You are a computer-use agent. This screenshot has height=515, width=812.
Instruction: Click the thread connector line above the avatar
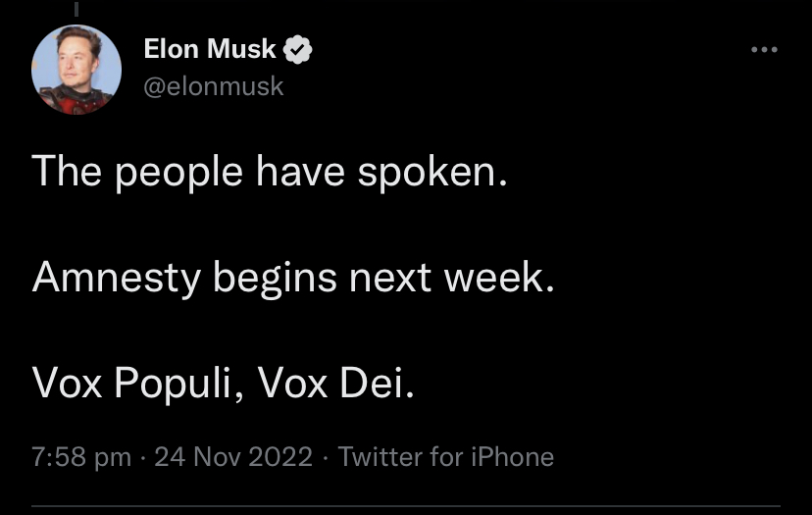tap(76, 9)
